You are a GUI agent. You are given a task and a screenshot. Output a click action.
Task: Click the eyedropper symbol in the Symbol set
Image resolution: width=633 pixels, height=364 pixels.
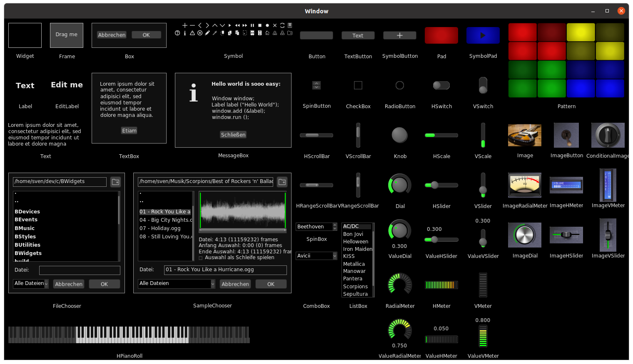[x=215, y=33]
